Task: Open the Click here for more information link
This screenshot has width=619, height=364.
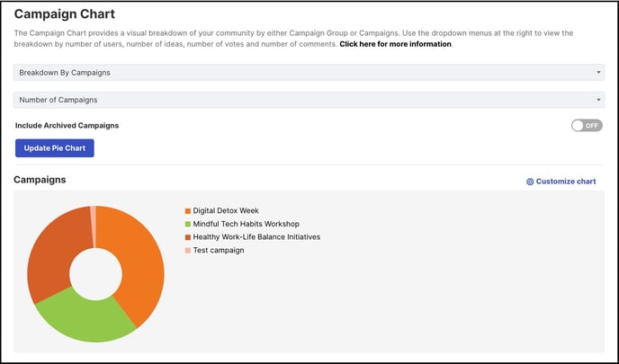Action: click(395, 44)
